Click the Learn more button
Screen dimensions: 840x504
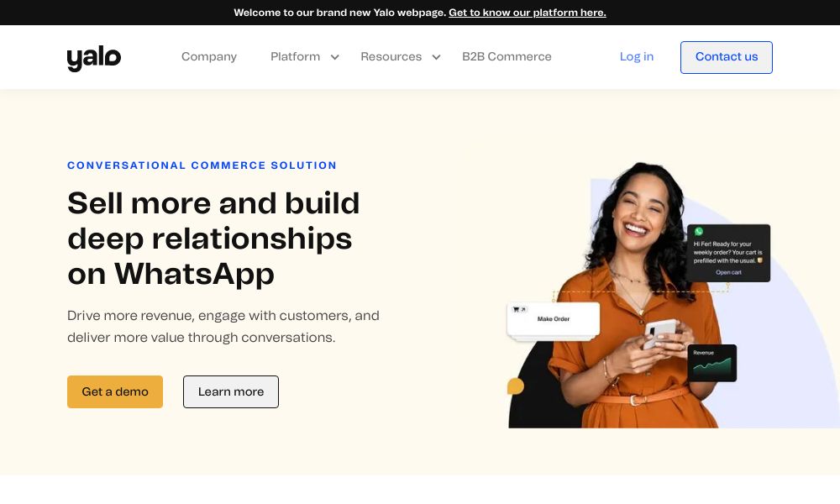tap(231, 391)
